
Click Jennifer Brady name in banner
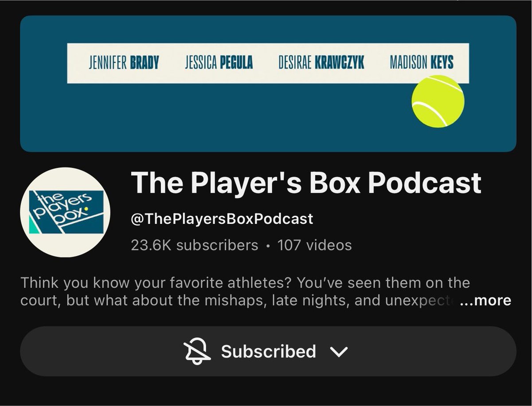[124, 63]
